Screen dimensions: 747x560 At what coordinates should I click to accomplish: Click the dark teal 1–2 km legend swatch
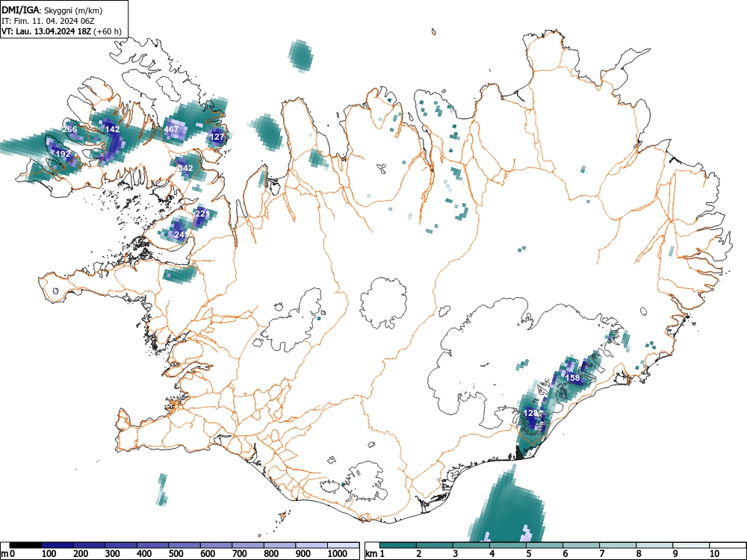pyautogui.click(x=398, y=545)
